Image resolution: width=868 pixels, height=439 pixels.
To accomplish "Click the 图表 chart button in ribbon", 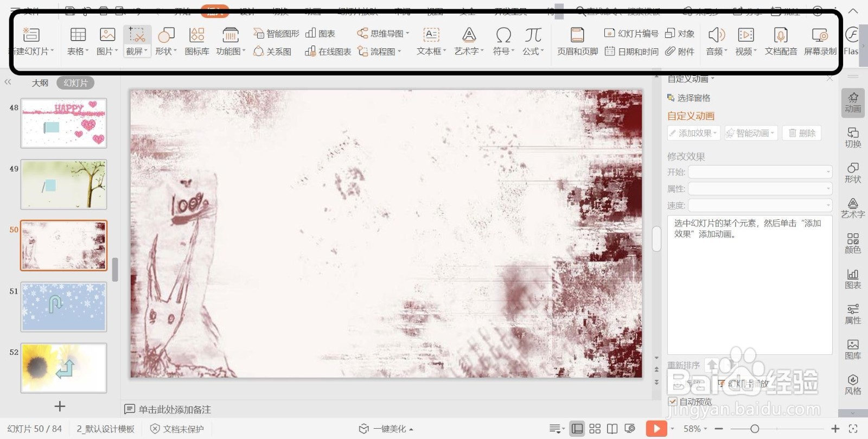I will [x=320, y=34].
